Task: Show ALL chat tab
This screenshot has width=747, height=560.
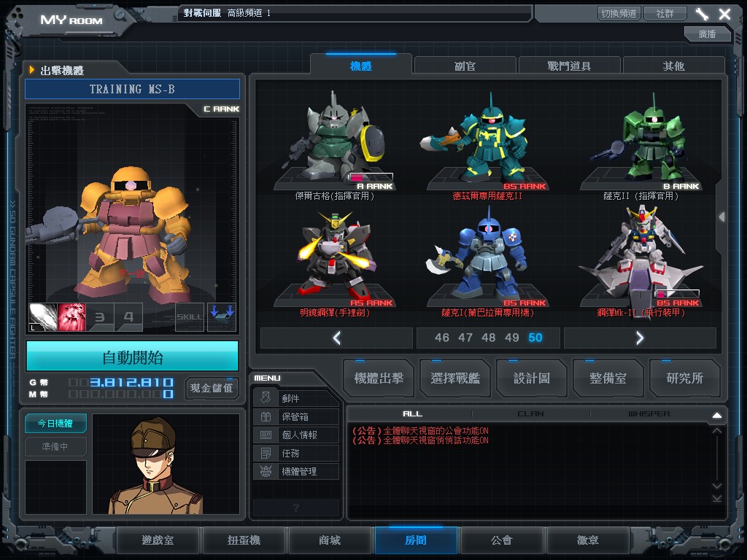Action: [x=413, y=414]
